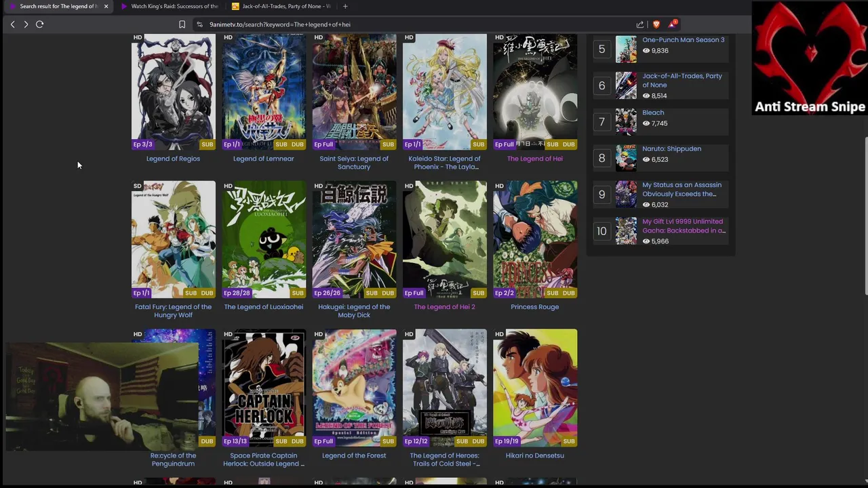Click the page vertical scrollbar thumb
Viewport: 868px width, 488px height.
pyautogui.click(x=865, y=216)
